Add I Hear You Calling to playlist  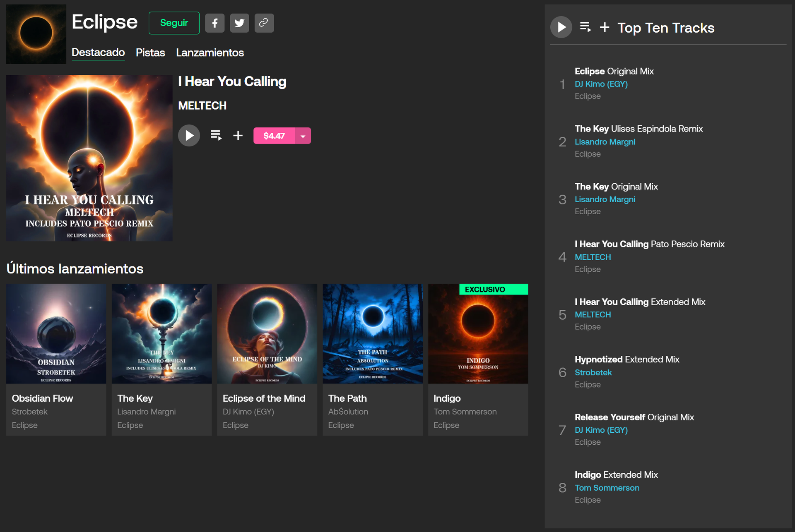(x=238, y=136)
